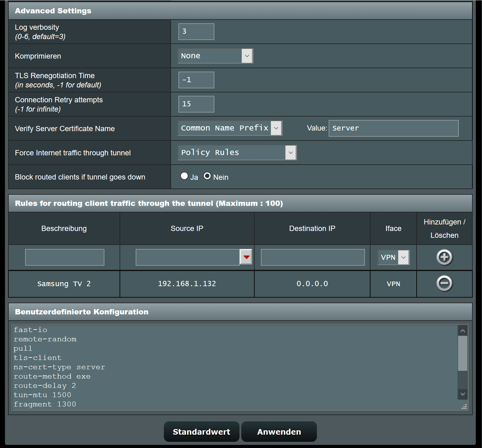Click the config textarea scrollbar thumb
The height and width of the screenshot is (448, 482).
(463, 353)
